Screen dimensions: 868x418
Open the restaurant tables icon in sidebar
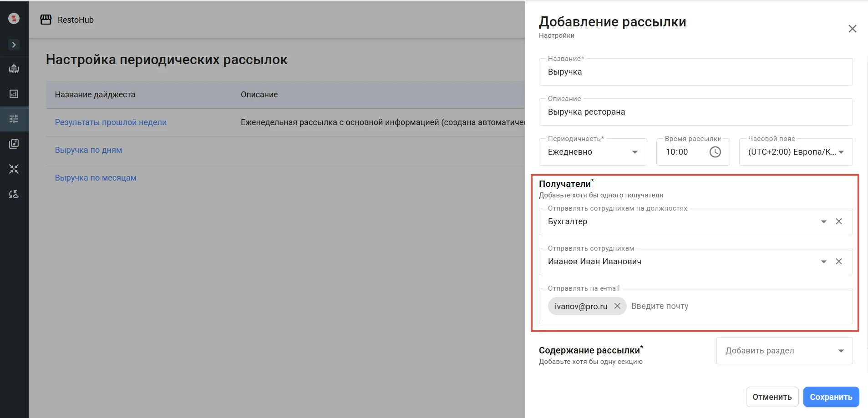click(14, 69)
